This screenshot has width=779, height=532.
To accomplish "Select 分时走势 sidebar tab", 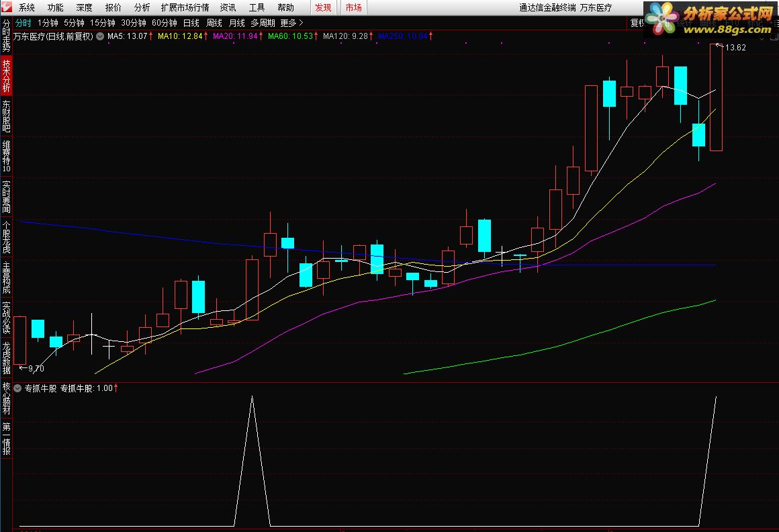I will [6, 36].
